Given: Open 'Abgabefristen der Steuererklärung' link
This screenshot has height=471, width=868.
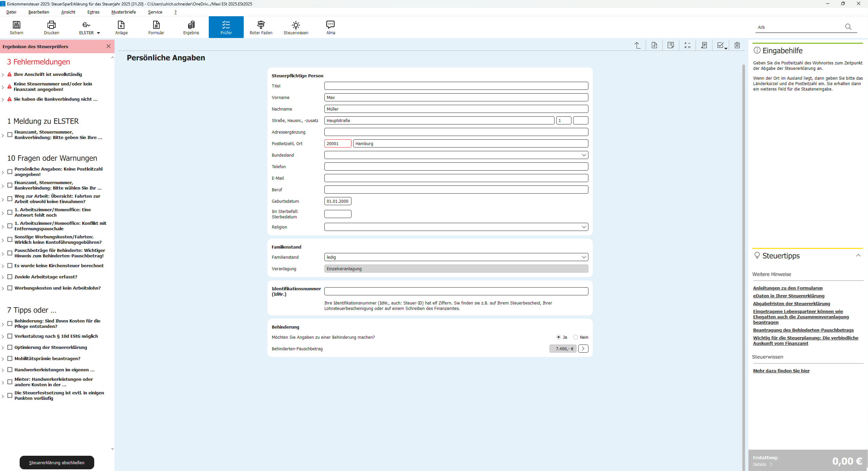Looking at the screenshot, I should click(791, 303).
